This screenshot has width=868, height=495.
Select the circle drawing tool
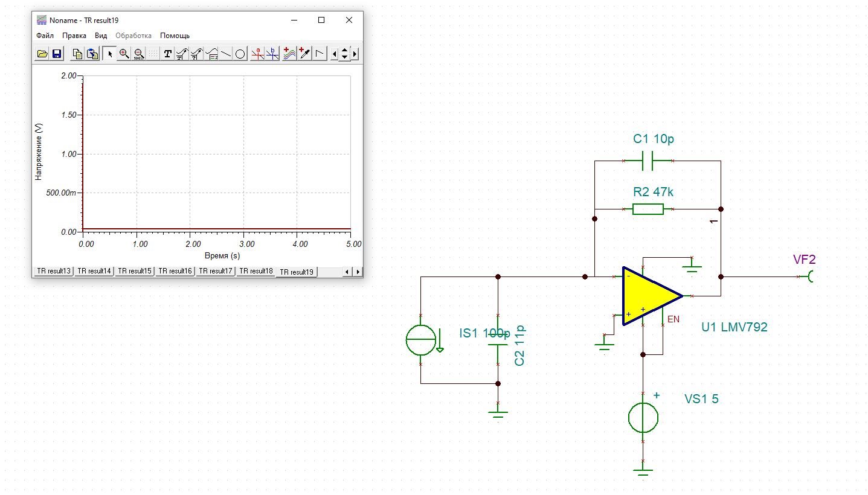[x=240, y=54]
